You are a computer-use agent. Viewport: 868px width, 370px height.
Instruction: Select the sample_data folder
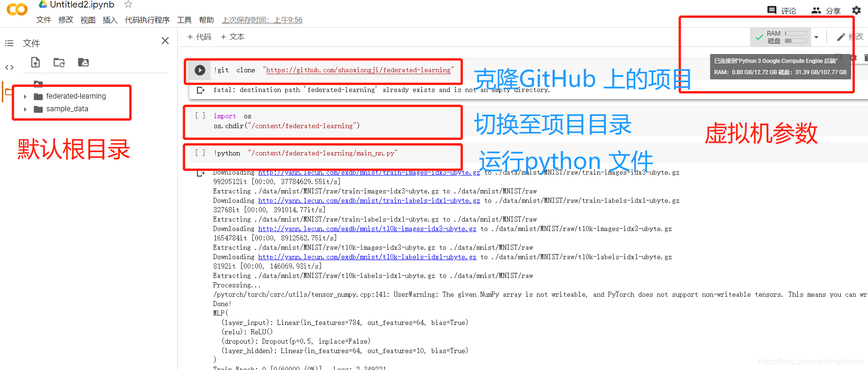pos(67,108)
